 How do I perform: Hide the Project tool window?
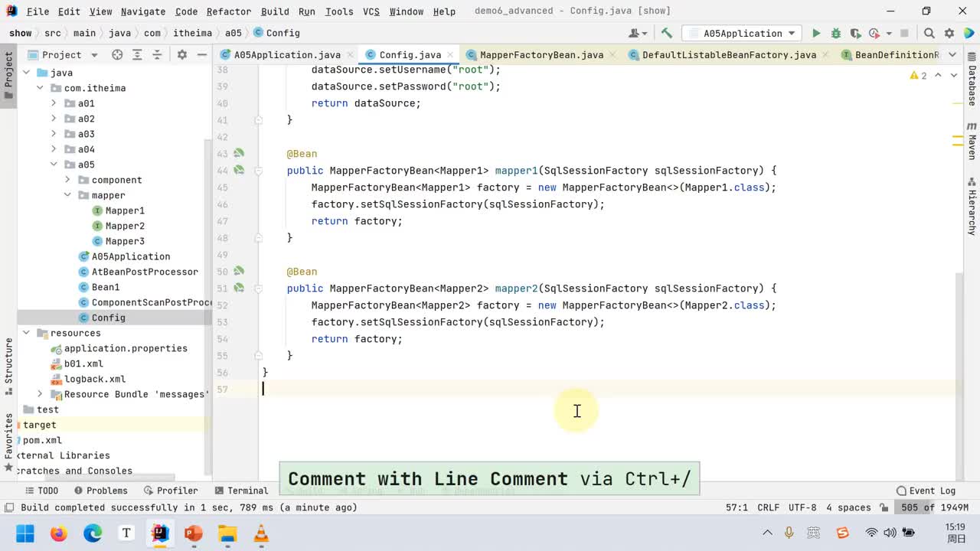202,54
